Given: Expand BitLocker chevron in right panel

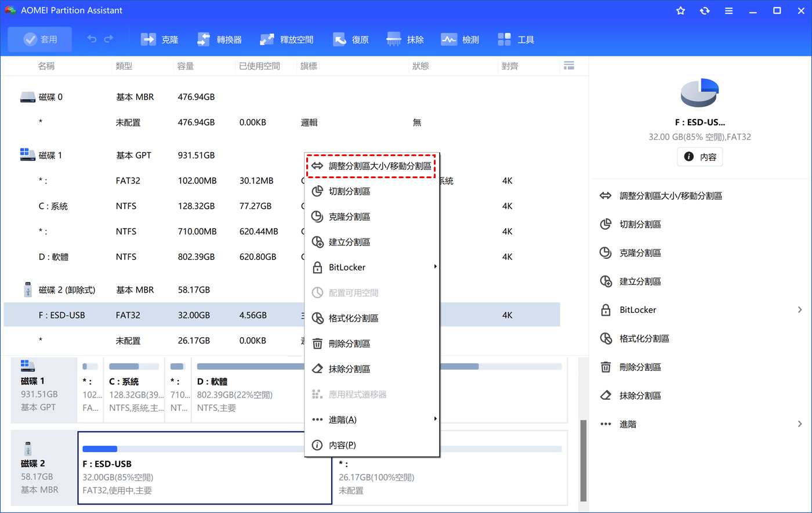Looking at the screenshot, I should pos(800,310).
